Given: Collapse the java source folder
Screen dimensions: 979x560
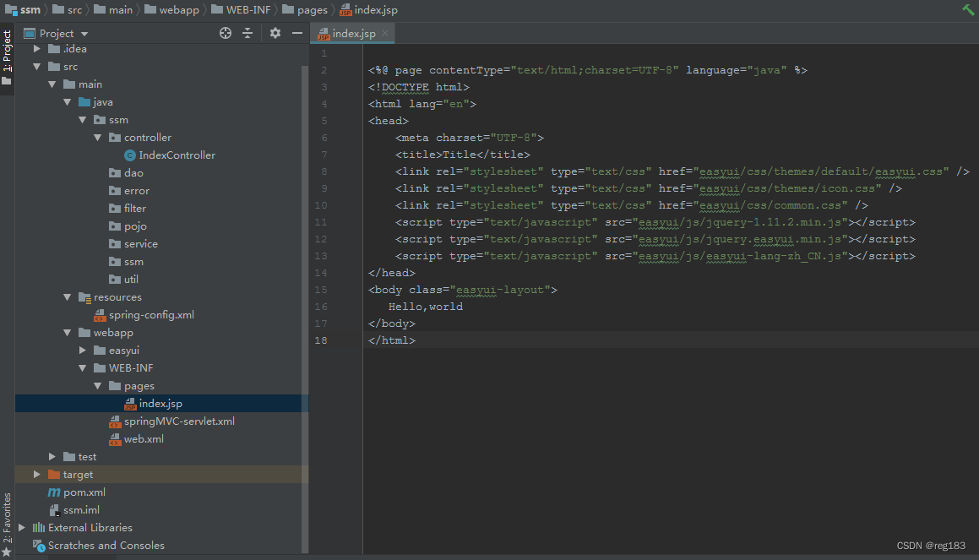Looking at the screenshot, I should tap(68, 101).
